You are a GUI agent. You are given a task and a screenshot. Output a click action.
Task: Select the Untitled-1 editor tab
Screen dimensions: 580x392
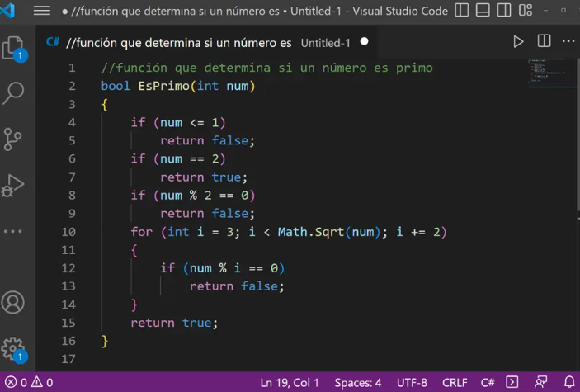point(207,43)
